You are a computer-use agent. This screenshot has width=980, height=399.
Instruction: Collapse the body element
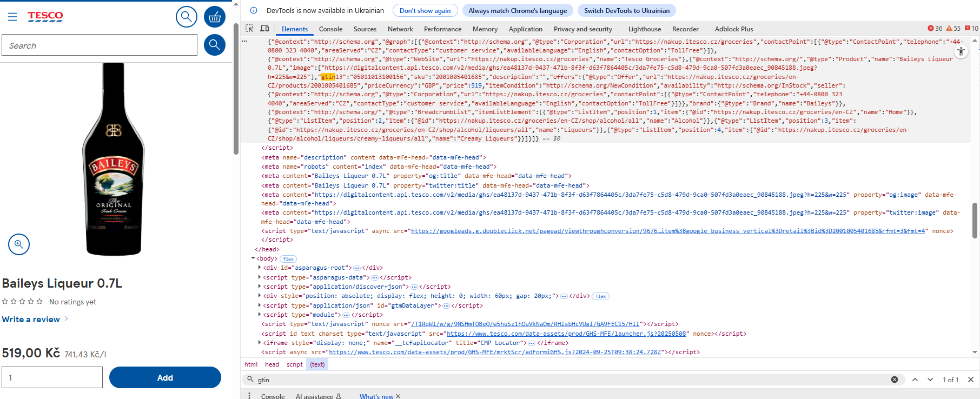point(253,258)
